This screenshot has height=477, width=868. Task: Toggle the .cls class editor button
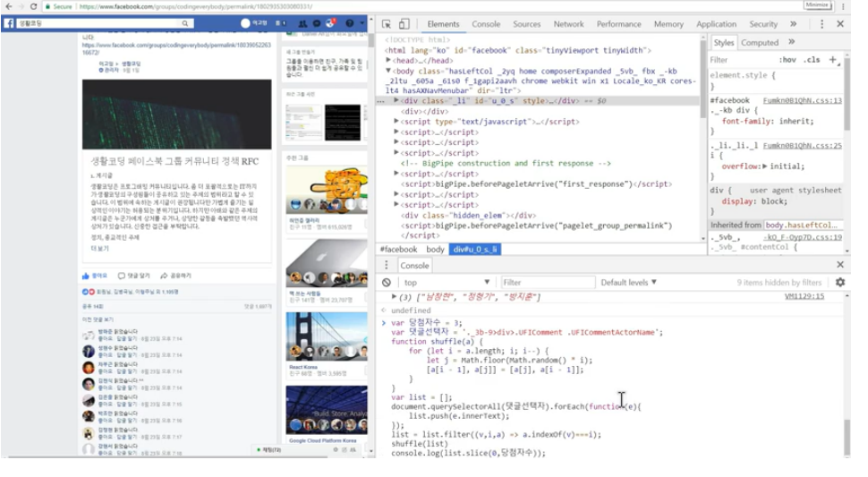pyautogui.click(x=813, y=60)
